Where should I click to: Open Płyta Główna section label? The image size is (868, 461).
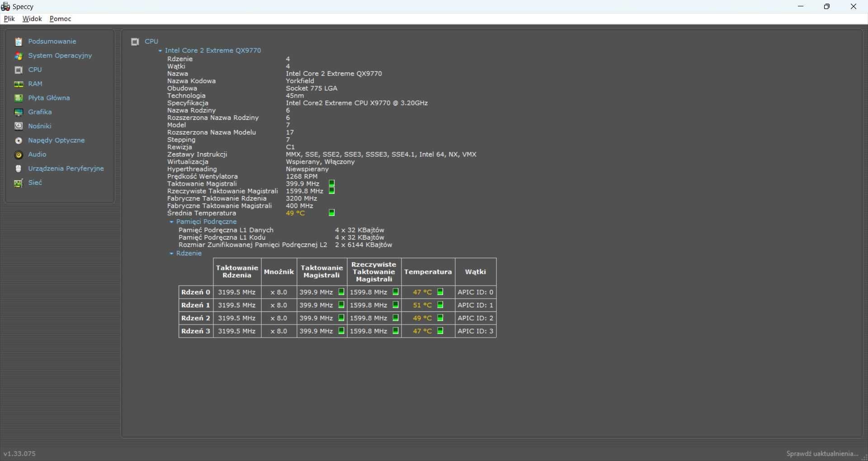49,98
